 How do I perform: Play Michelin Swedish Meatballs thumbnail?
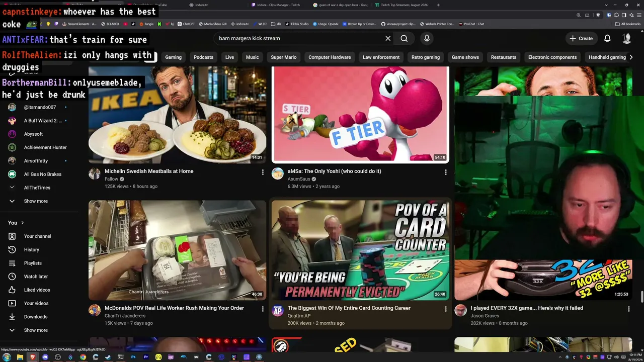click(177, 115)
